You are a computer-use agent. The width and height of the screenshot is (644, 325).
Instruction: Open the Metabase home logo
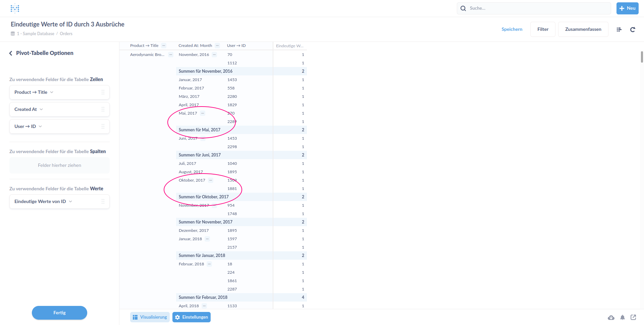pyautogui.click(x=15, y=8)
